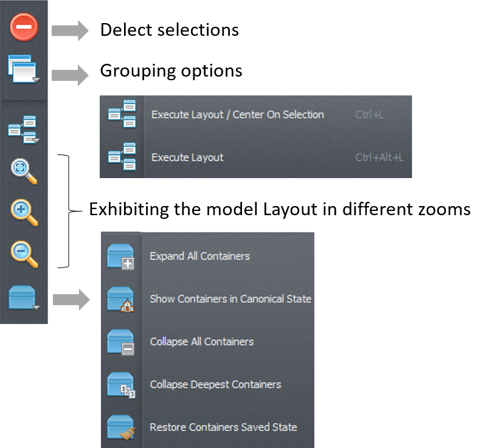Viewport: 484px width, 448px height.
Task: Click the Zoom In magnifier icon
Action: (24, 213)
